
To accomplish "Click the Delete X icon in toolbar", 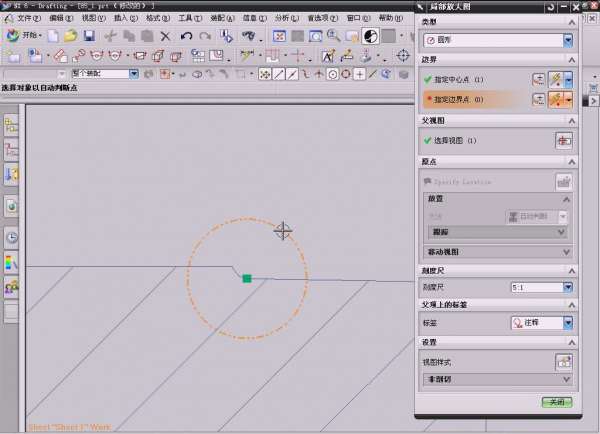I will [165, 36].
